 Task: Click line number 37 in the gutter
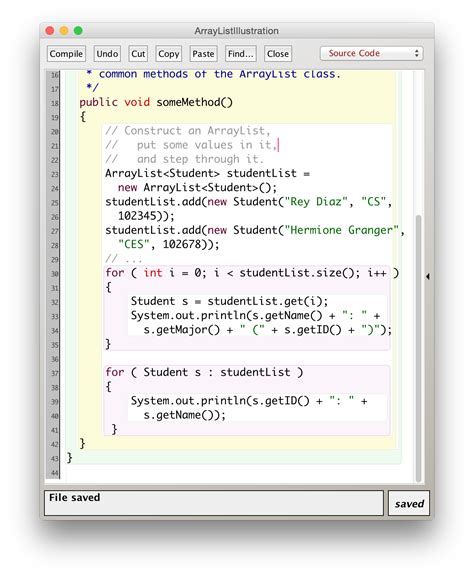click(x=54, y=373)
